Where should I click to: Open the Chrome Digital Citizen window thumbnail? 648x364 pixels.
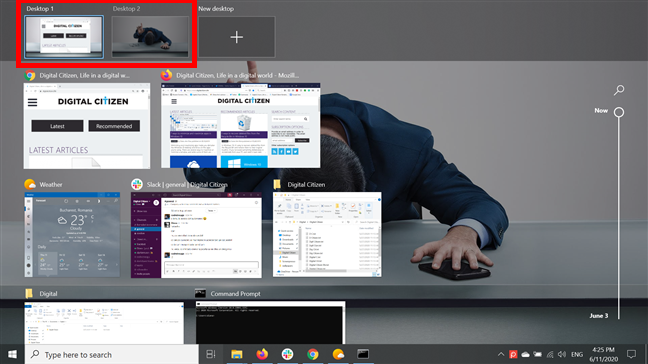point(87,126)
